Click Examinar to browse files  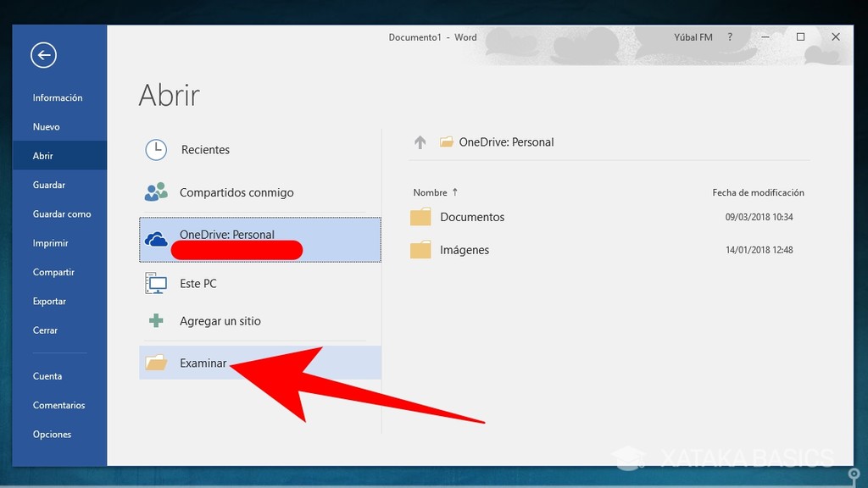tap(260, 363)
